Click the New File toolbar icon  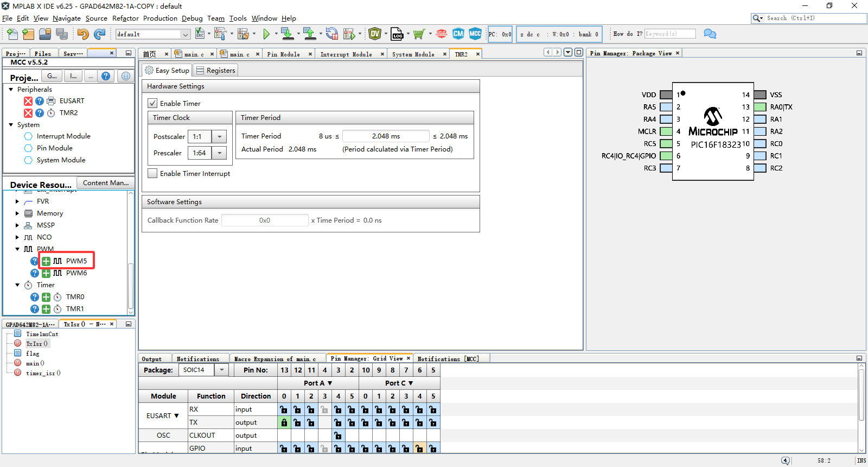pos(12,34)
